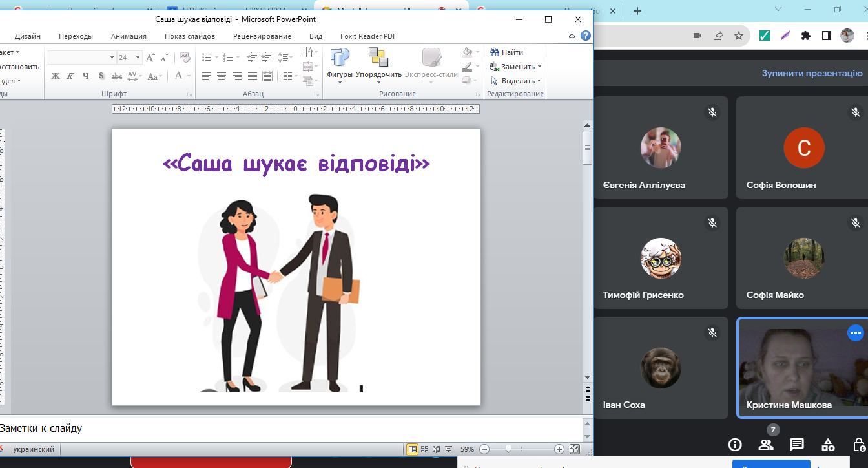This screenshot has height=468, width=868.
Task: Expand the Выделить selection dropdown
Action: tap(539, 81)
